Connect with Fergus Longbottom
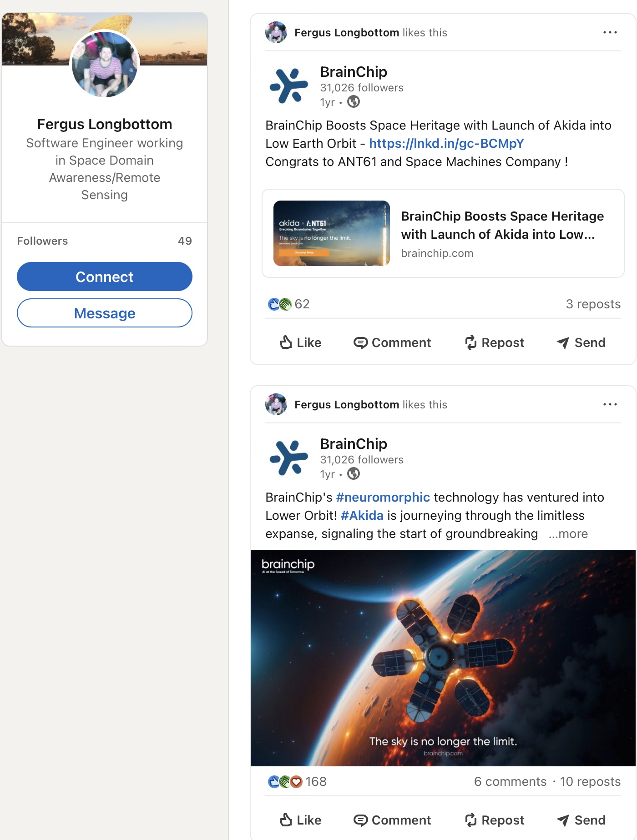This screenshot has height=840, width=637. (105, 277)
